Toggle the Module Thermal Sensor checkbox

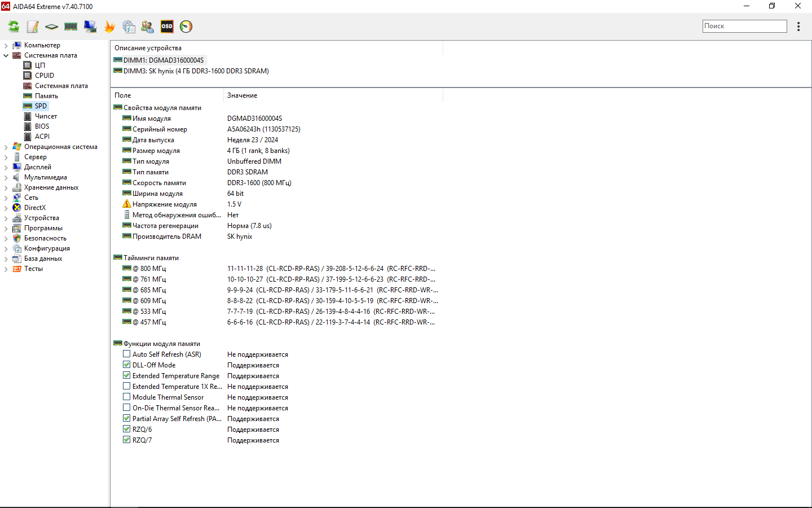click(x=127, y=397)
